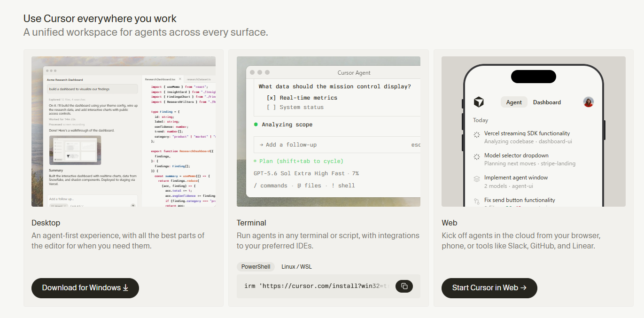Switch to the Linux / WSL tab

click(296, 266)
